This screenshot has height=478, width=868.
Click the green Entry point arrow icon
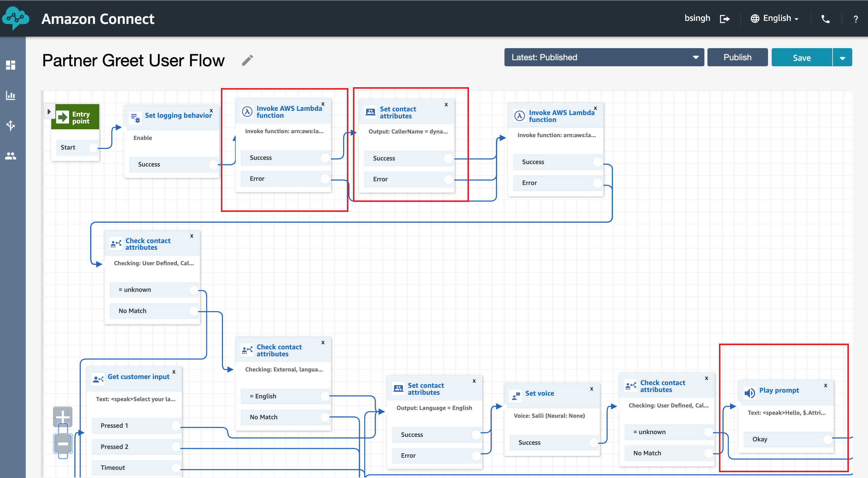62,117
